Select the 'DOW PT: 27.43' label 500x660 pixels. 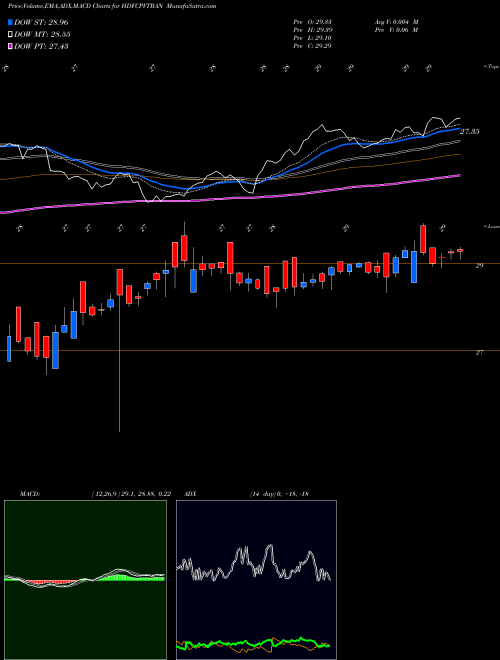[41, 46]
